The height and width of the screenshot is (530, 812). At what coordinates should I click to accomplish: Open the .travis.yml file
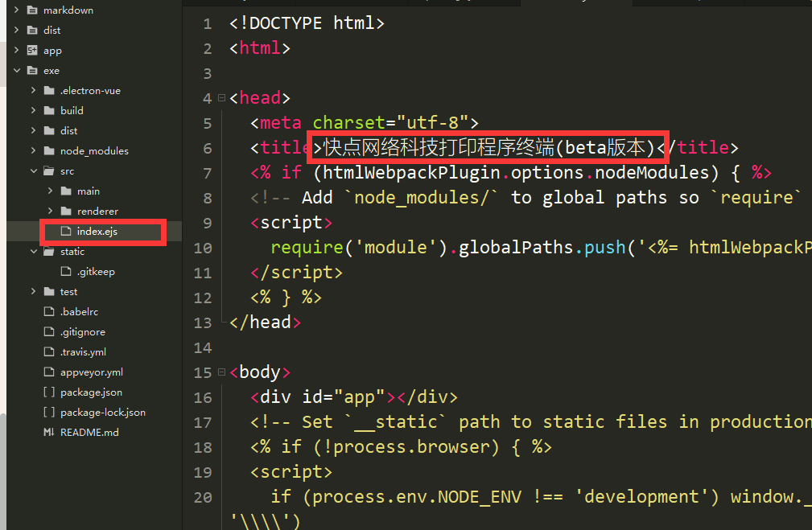84,352
